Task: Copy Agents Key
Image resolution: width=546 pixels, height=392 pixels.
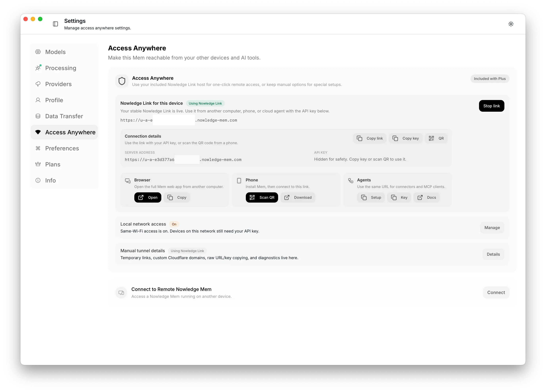Action: [x=399, y=197]
